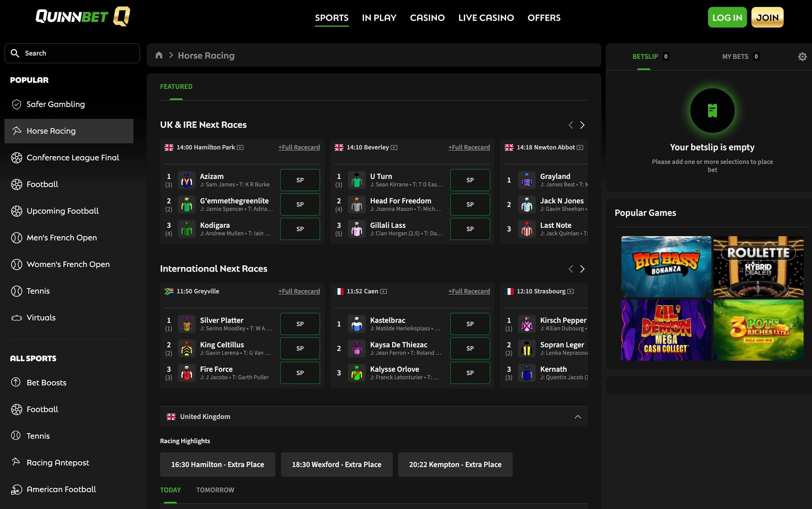Viewport: 812px width, 509px height.
Task: Show previous UK & IRE races arrow
Action: (571, 125)
